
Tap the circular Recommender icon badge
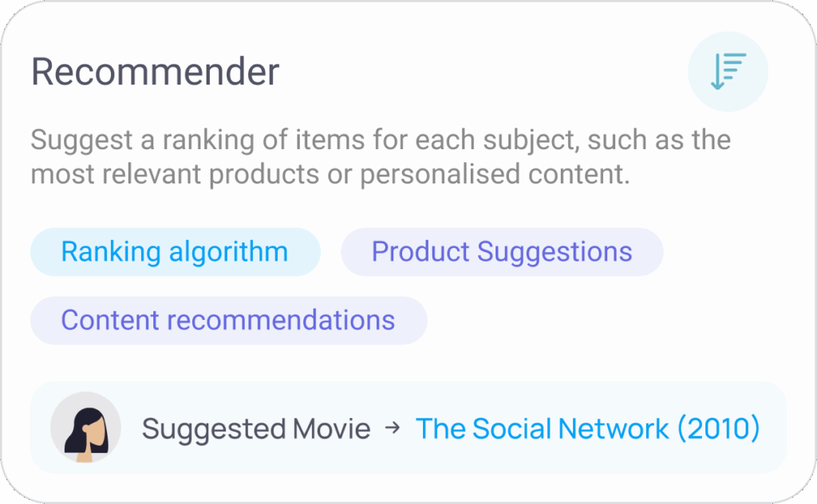[728, 72]
